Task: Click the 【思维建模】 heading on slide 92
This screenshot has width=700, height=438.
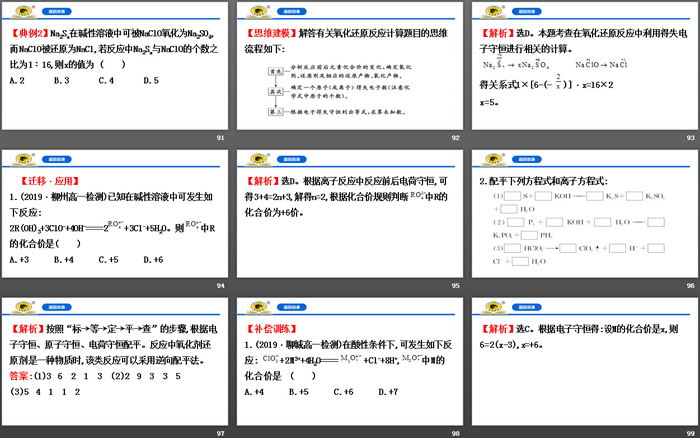Action: (x=271, y=33)
